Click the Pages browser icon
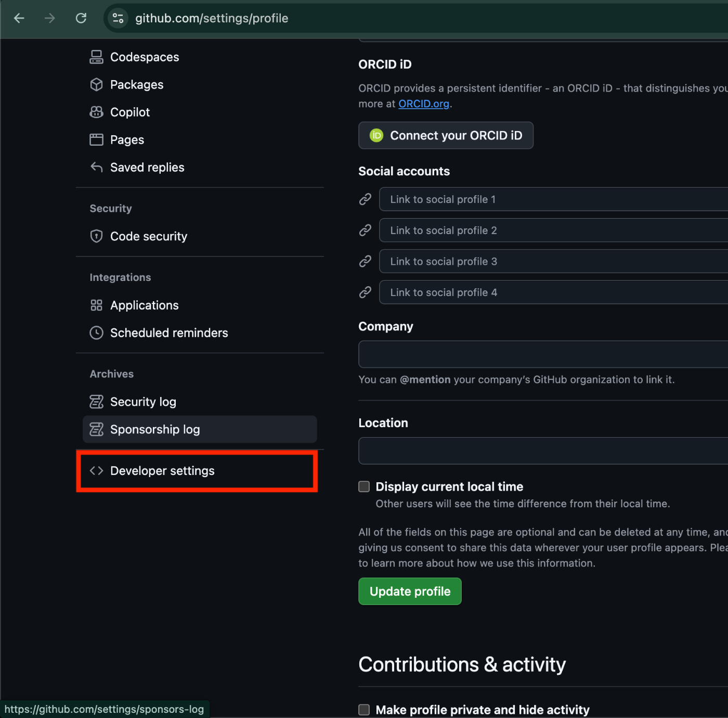Viewport: 728px width, 718px height. tap(96, 140)
